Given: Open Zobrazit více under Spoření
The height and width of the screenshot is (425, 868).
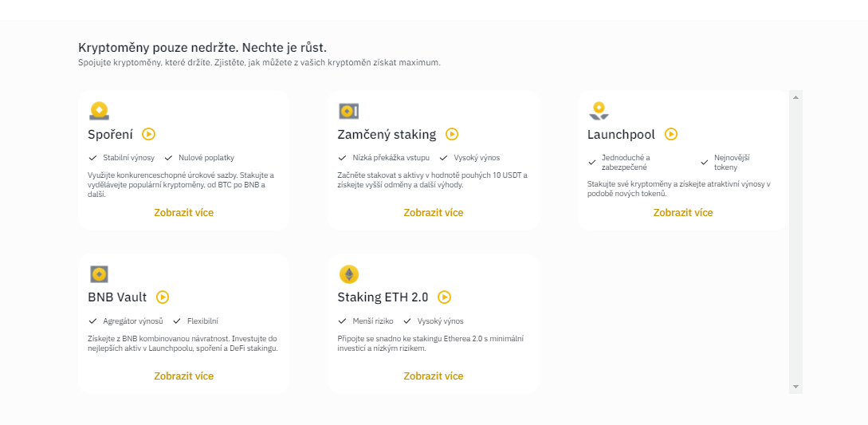Looking at the screenshot, I should pyautogui.click(x=183, y=213).
